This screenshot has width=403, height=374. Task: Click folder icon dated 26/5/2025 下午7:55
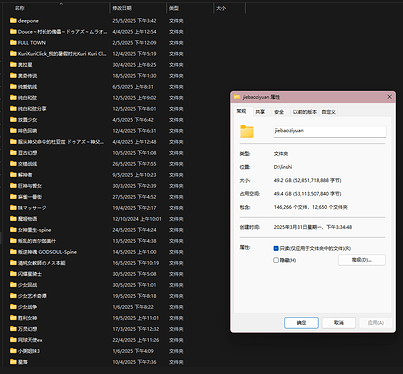[x=13, y=164]
